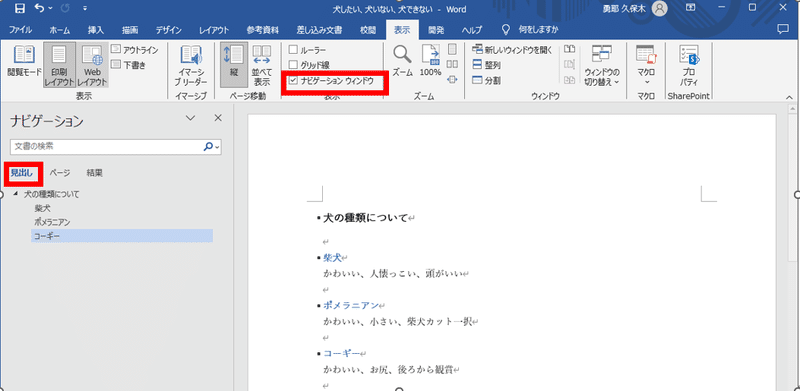Screen dimensions: 800x391
Task: Open the Quick Access Toolbar customize arrow
Action: click(85, 8)
